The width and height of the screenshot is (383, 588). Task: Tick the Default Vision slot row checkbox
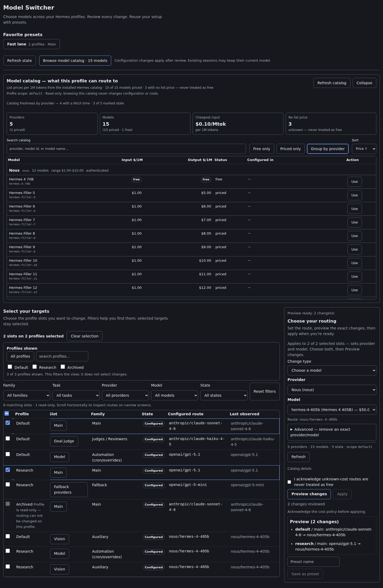[8, 536]
